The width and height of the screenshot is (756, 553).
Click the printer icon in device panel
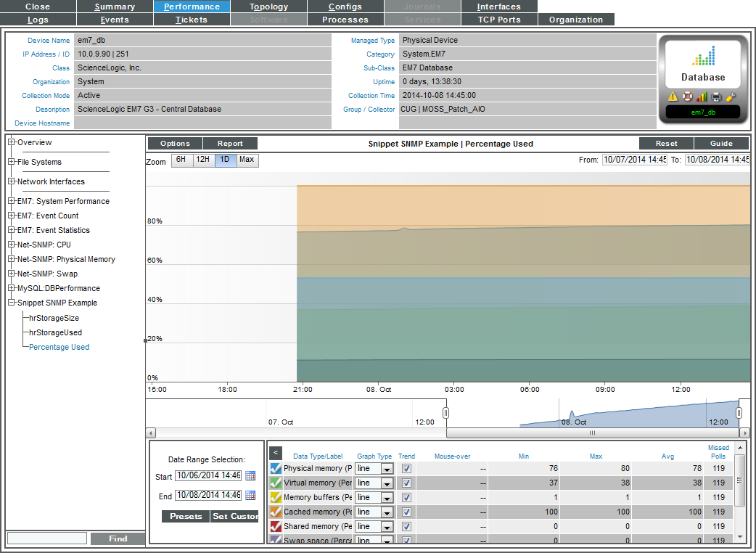pyautogui.click(x=716, y=97)
